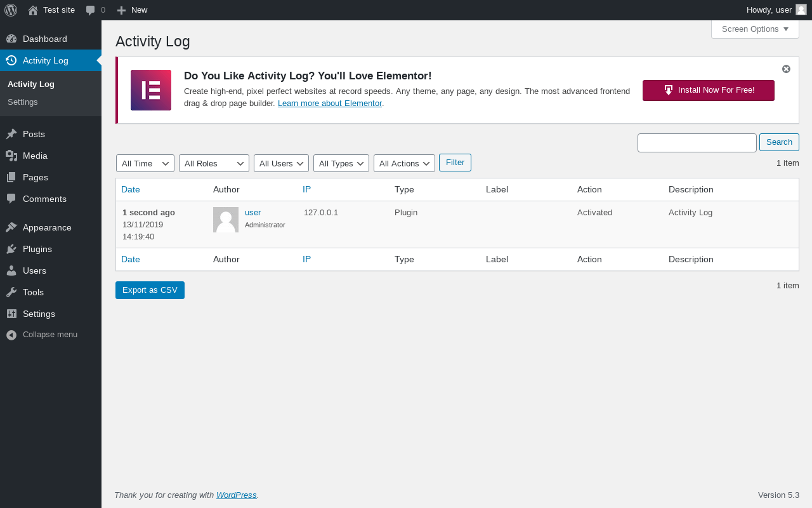Image resolution: width=812 pixels, height=508 pixels.
Task: Open the Pages menu label
Action: pos(36,177)
